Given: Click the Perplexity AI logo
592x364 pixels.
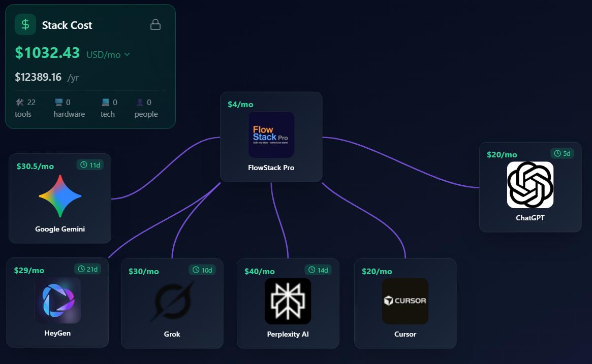Looking at the screenshot, I should tap(288, 301).
